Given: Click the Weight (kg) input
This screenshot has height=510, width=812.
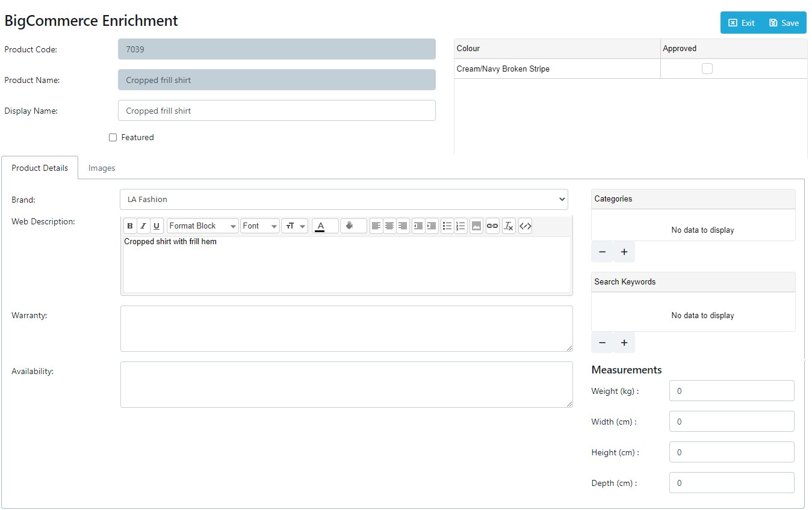Looking at the screenshot, I should [x=732, y=391].
